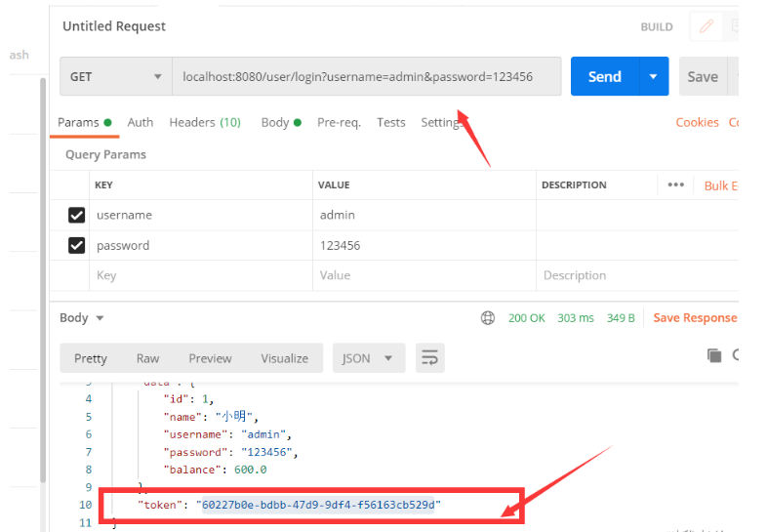The image size is (767, 532).
Task: Switch to the Params tab
Action: [x=84, y=122]
